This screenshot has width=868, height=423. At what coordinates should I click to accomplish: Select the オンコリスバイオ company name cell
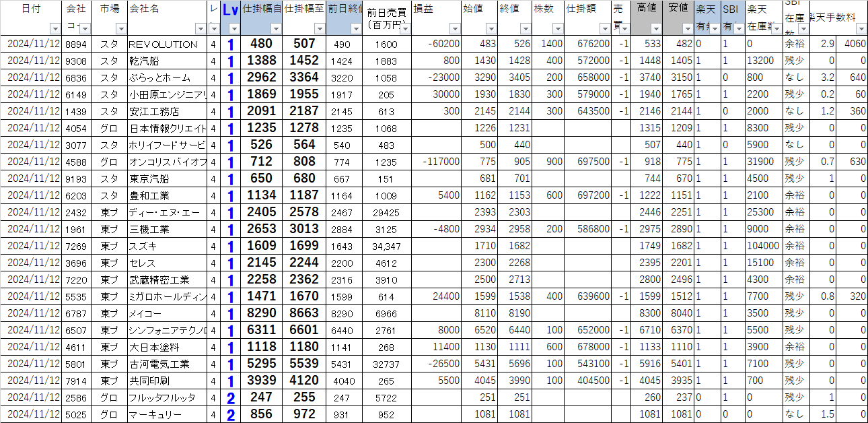[168, 162]
